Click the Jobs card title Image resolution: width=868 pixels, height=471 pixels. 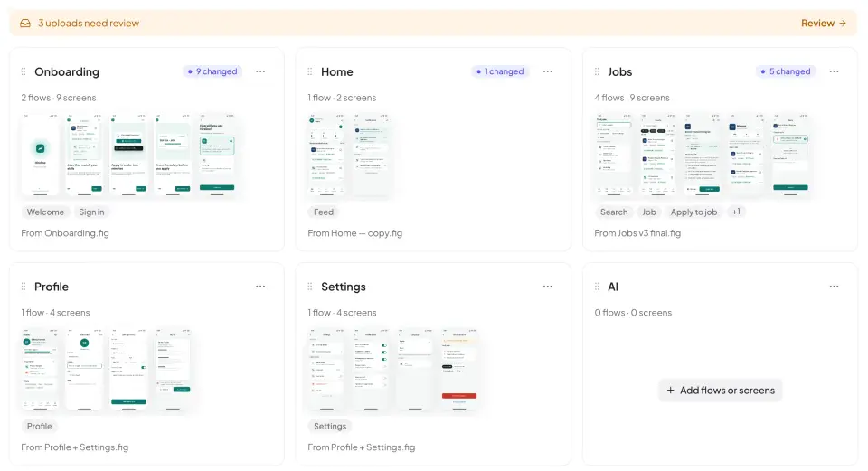(x=619, y=71)
